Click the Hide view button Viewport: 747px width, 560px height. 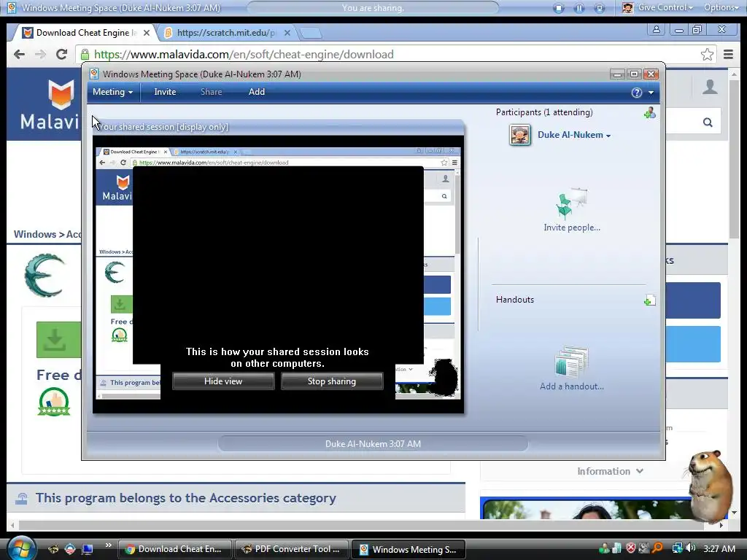click(223, 381)
